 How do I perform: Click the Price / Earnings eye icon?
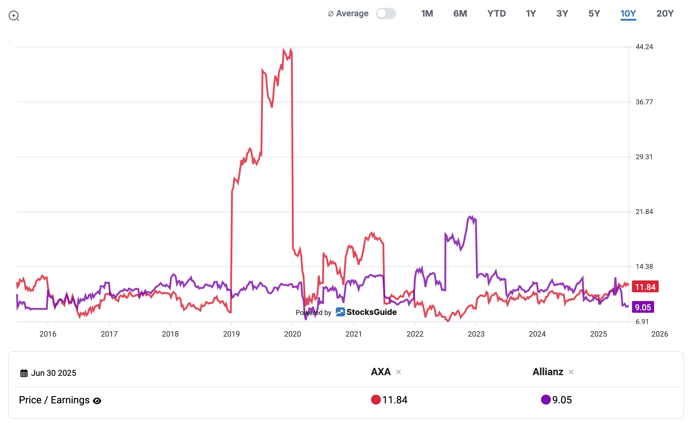[x=97, y=401]
